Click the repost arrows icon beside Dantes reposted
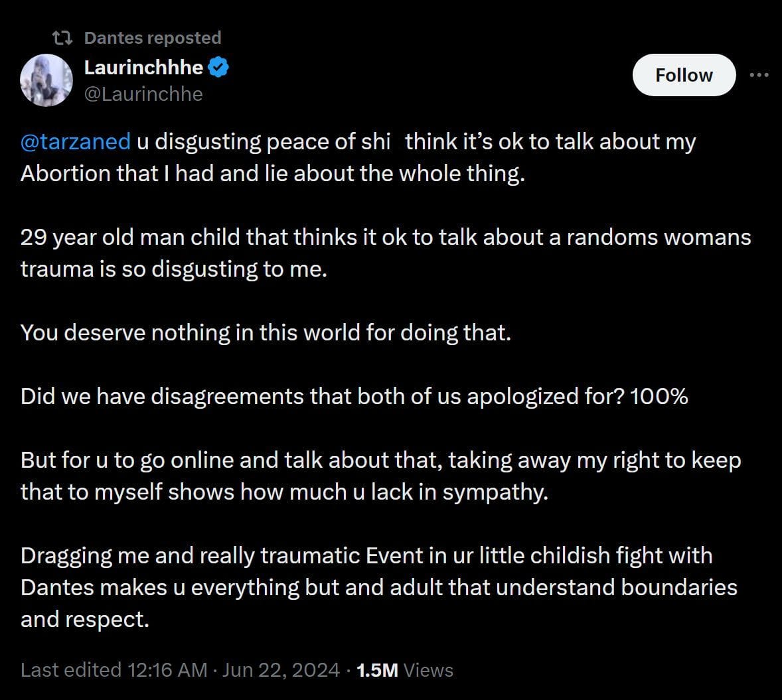The image size is (782, 700). (63, 38)
